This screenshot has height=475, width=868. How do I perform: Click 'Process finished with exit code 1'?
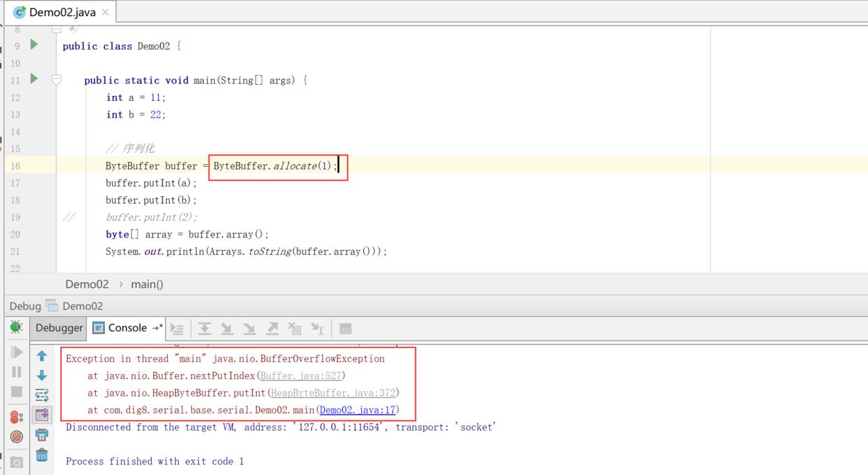tap(155, 461)
